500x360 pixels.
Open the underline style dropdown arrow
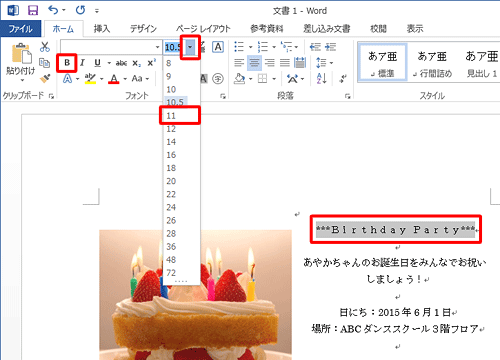click(x=109, y=63)
